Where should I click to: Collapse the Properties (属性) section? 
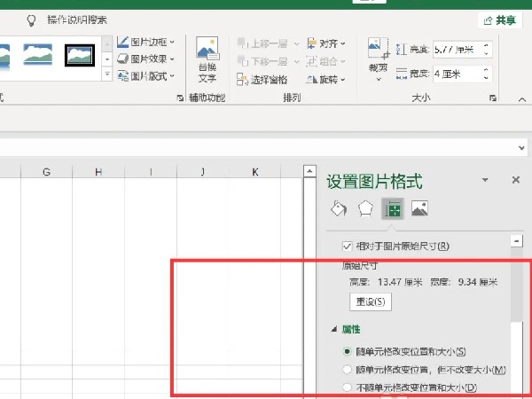point(334,330)
